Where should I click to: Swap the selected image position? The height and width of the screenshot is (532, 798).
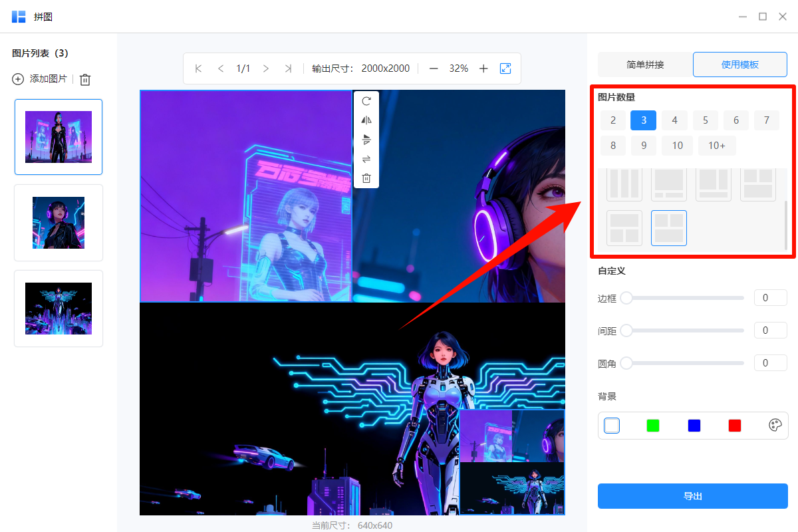[366, 159]
